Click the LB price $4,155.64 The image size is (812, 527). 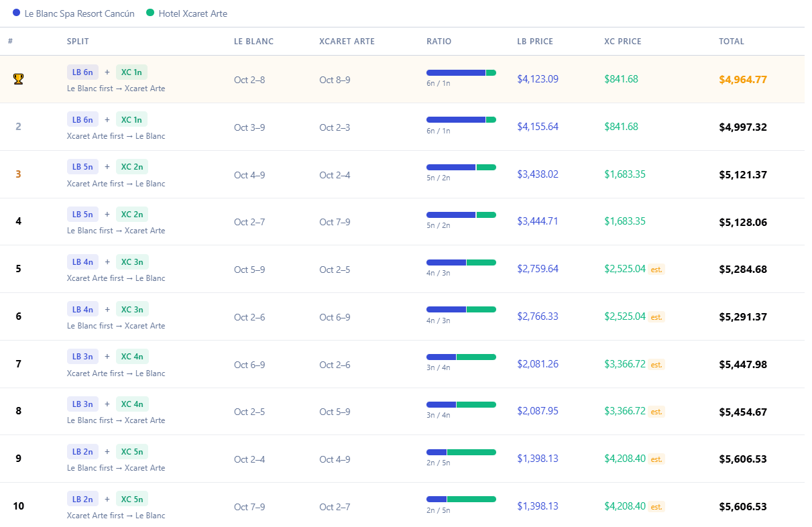point(538,127)
